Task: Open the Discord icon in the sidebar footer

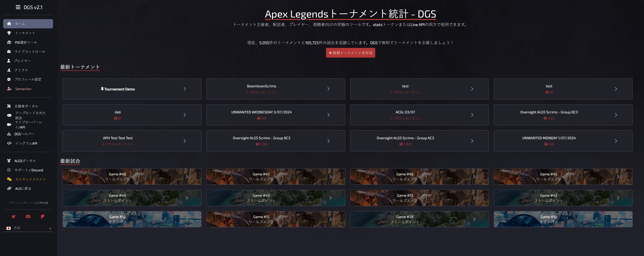Action: (x=28, y=217)
